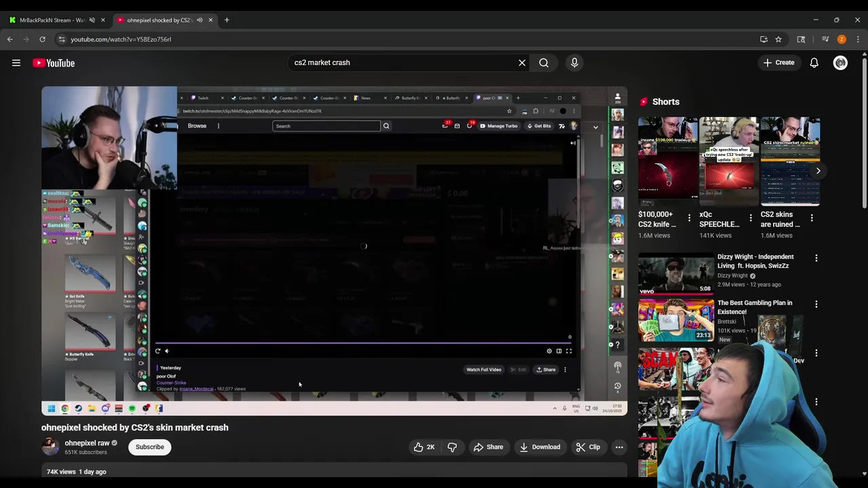Viewport: 868px width, 488px height.
Task: Open the YouTube notifications bell
Action: [814, 63]
